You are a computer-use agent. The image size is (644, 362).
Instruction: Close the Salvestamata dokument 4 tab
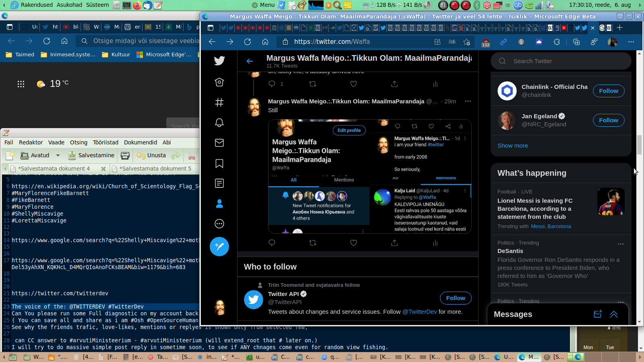(103, 169)
